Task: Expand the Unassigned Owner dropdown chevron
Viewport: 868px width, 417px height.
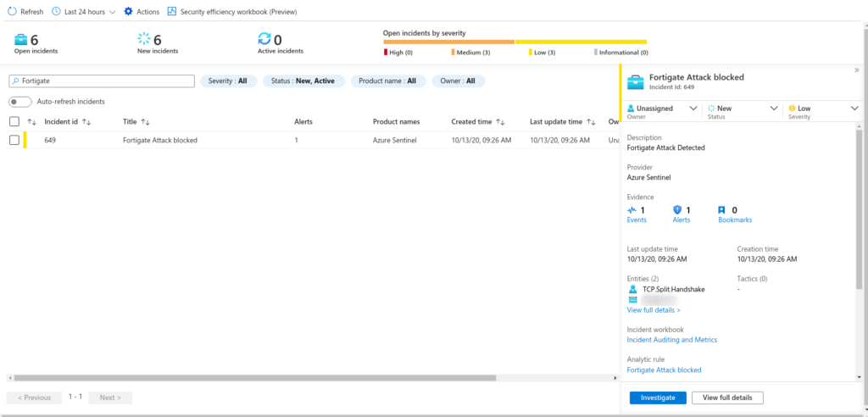Action: (x=693, y=108)
